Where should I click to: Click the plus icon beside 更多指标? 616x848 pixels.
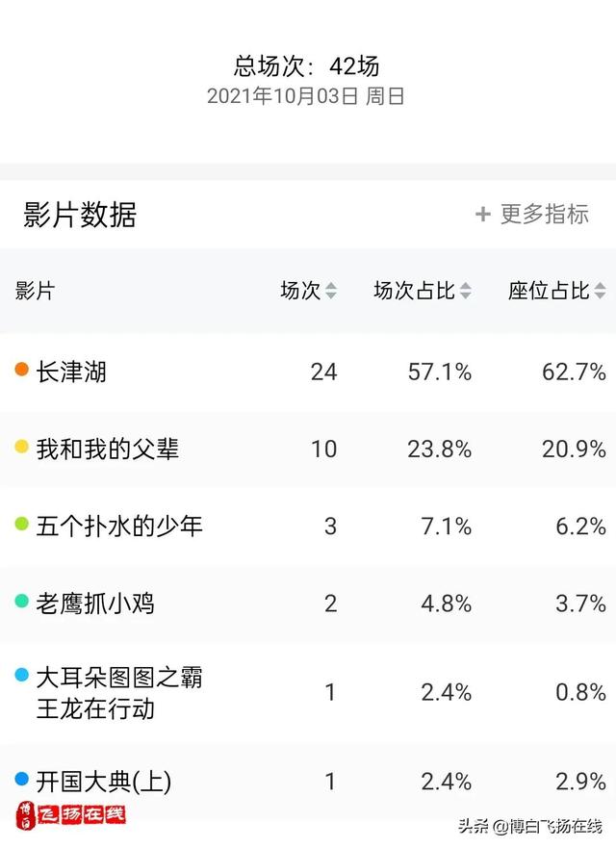click(x=482, y=214)
